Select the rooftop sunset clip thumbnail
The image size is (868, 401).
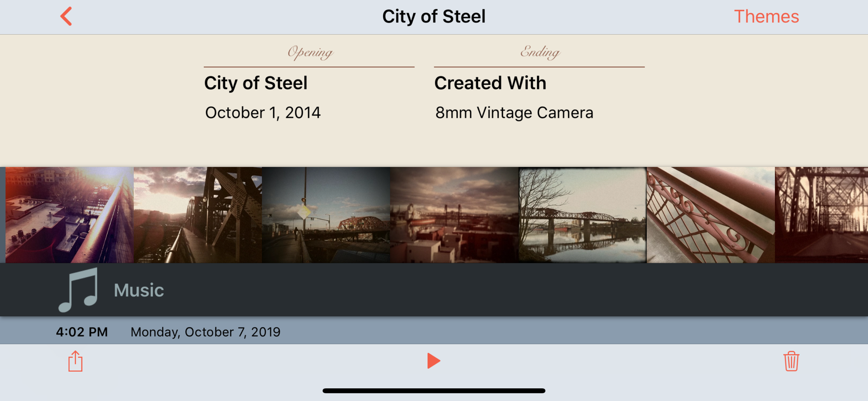pos(70,215)
